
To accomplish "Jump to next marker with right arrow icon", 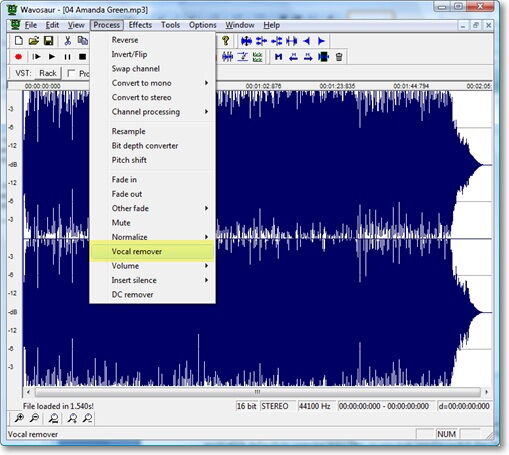I will 308,57.
